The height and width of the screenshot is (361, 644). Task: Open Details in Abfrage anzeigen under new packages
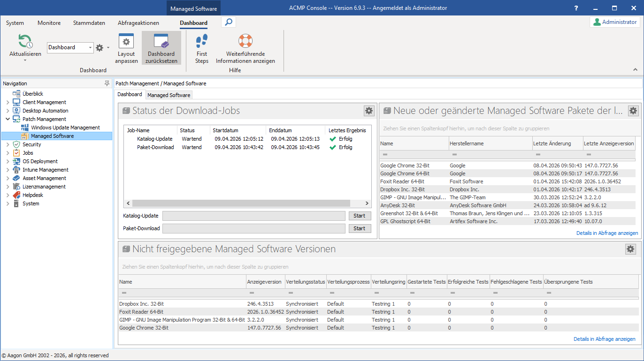coord(607,233)
